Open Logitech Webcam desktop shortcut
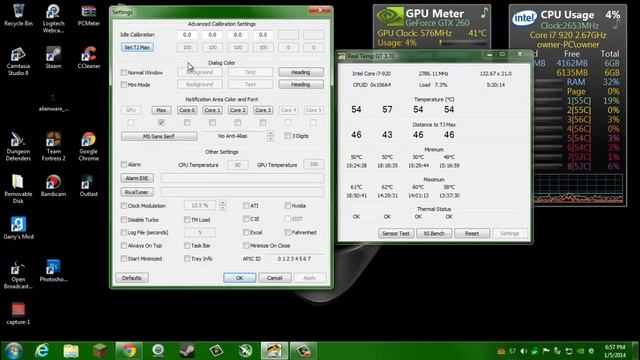This screenshot has width=640, height=360. point(53,19)
